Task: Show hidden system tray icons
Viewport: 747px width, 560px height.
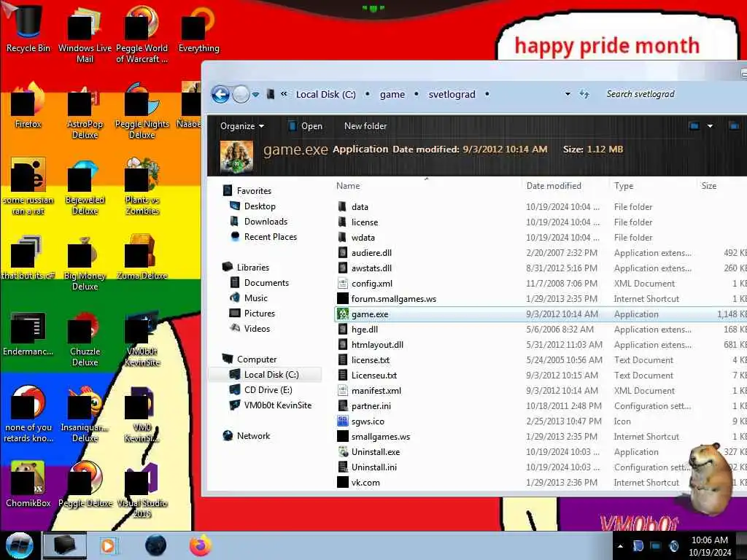Action: [x=620, y=545]
